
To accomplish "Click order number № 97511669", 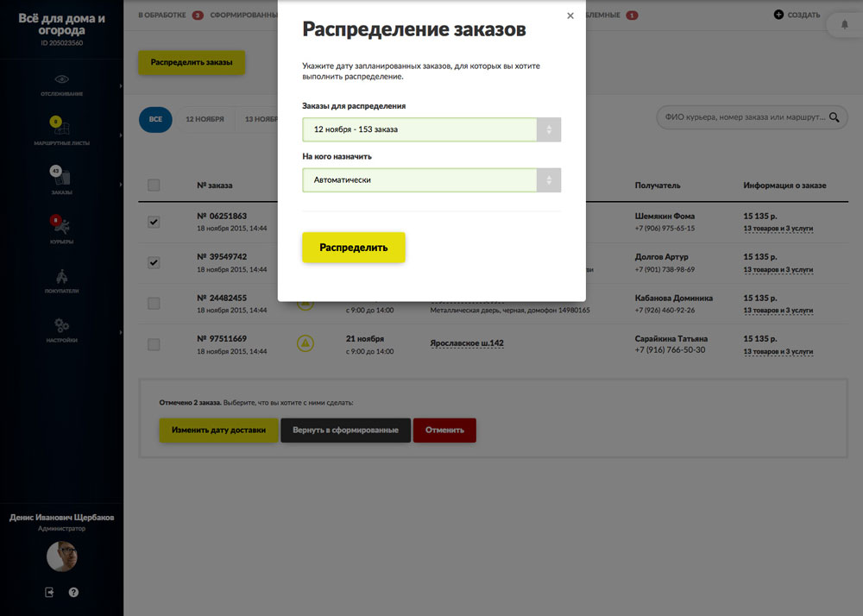I will [222, 339].
